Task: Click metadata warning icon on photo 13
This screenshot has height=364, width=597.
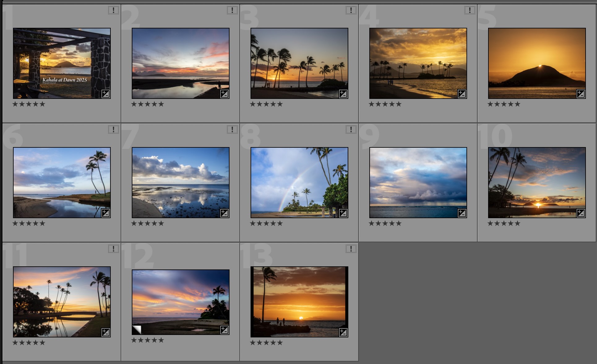Action: click(x=351, y=249)
